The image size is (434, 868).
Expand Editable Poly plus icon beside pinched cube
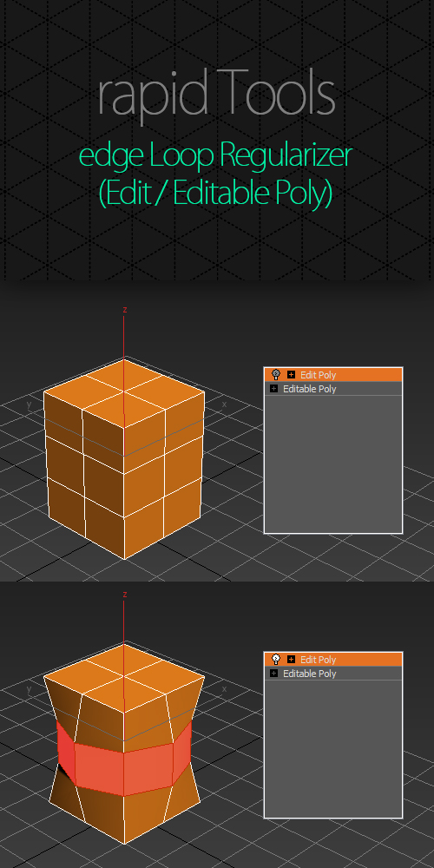coord(273,674)
